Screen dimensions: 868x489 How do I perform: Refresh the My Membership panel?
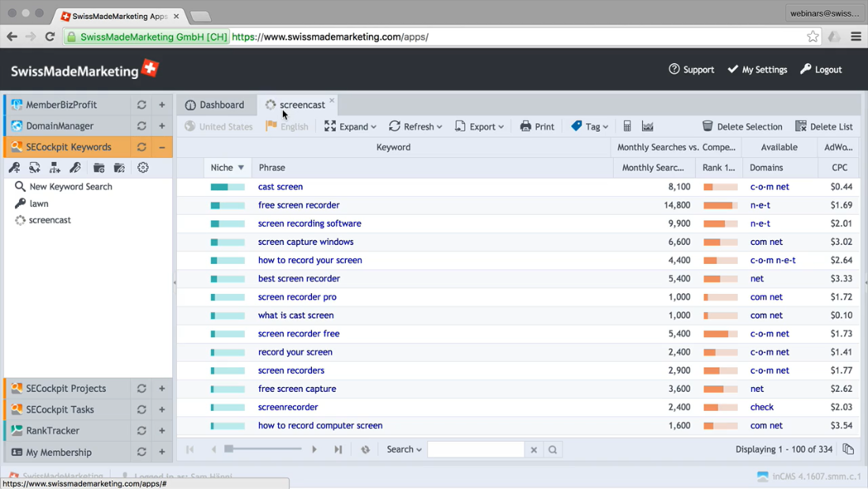141,452
